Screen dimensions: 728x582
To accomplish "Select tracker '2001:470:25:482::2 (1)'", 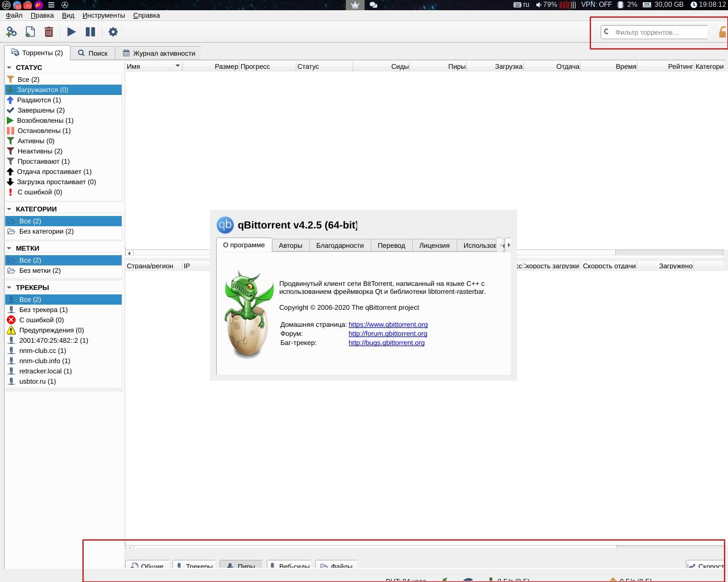I will (x=63, y=340).
